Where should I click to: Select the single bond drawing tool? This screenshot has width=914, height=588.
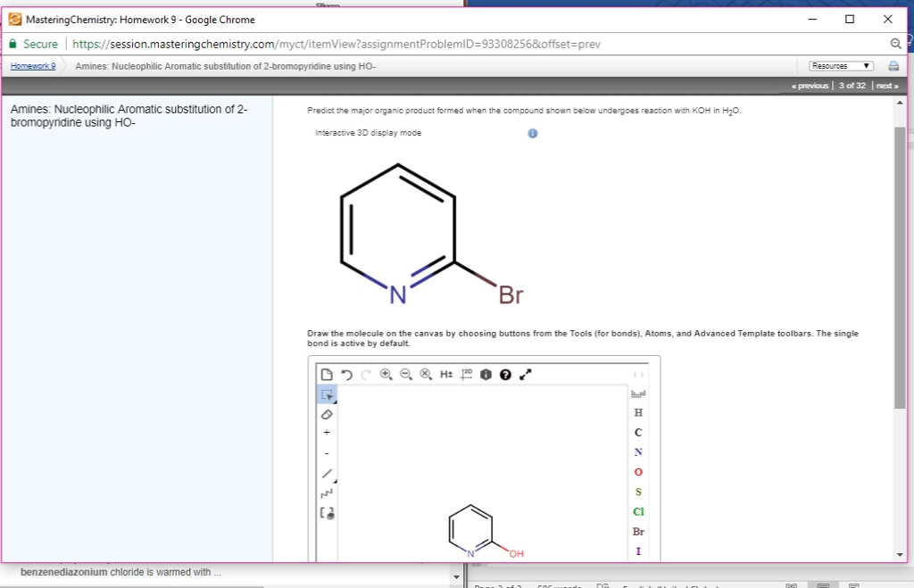(x=328, y=474)
